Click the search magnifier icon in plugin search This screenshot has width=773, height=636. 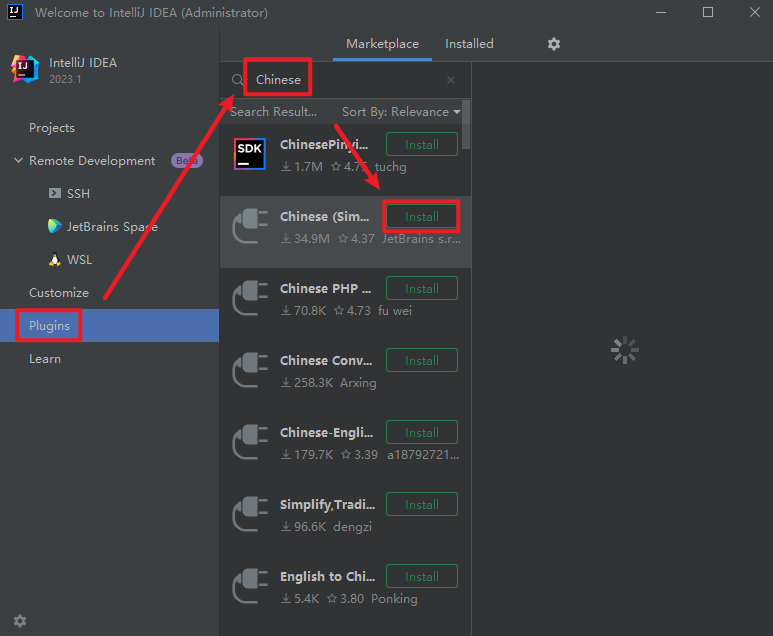click(238, 80)
